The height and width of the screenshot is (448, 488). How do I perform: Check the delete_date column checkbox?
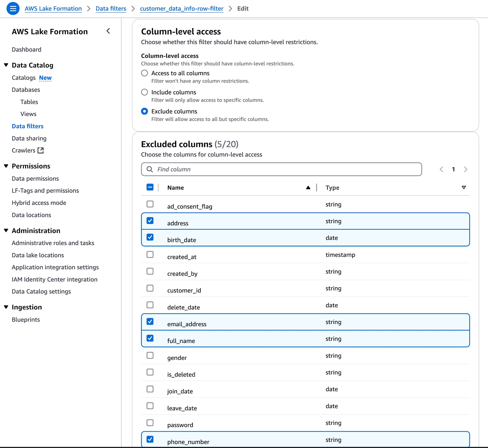click(x=150, y=305)
